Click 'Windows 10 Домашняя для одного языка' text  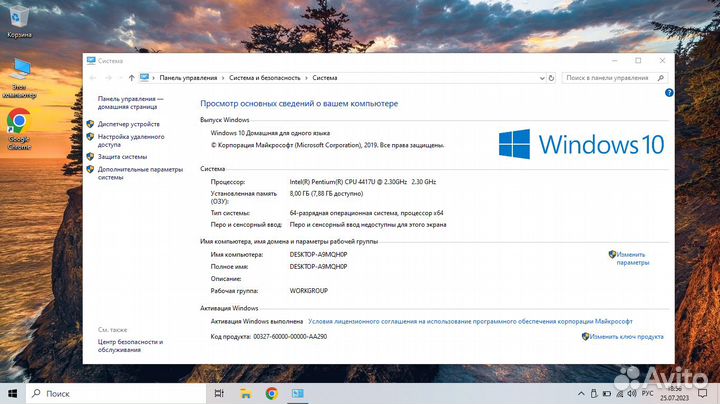(270, 133)
